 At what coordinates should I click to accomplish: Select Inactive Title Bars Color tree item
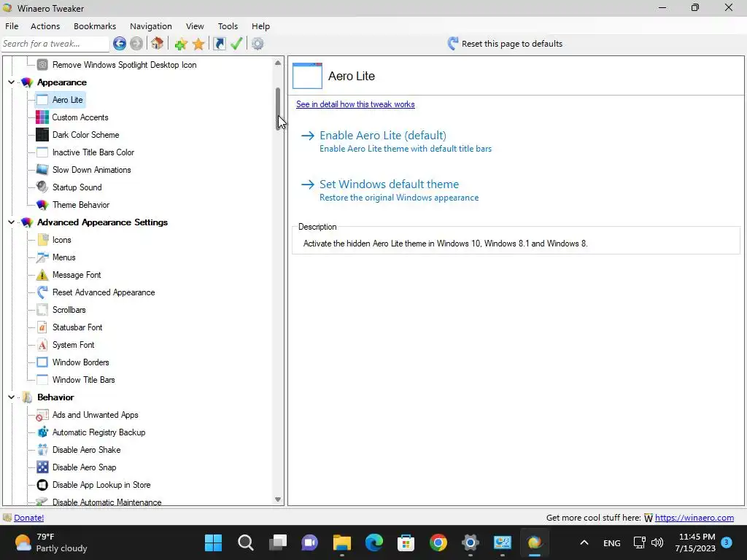[x=93, y=152]
